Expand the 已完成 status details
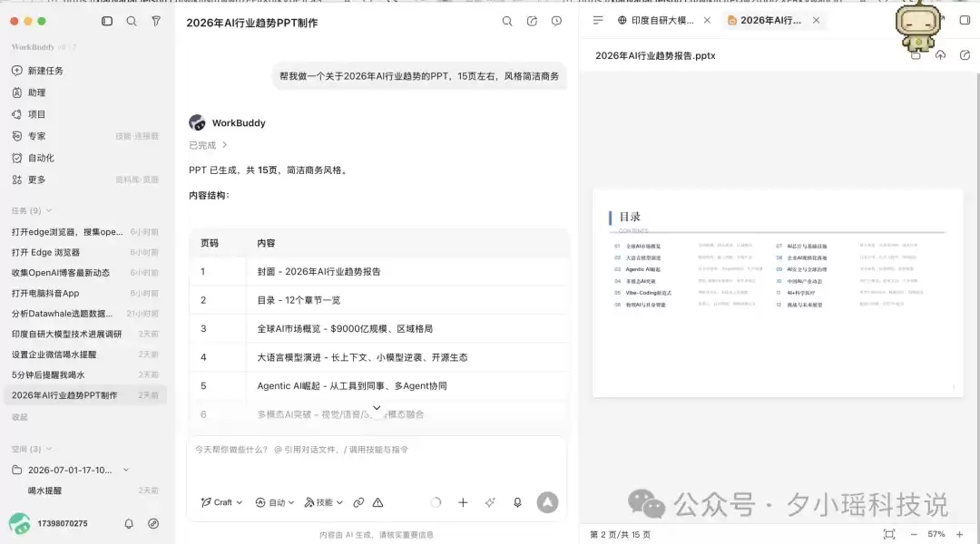This screenshot has width=980, height=544. 208,146
